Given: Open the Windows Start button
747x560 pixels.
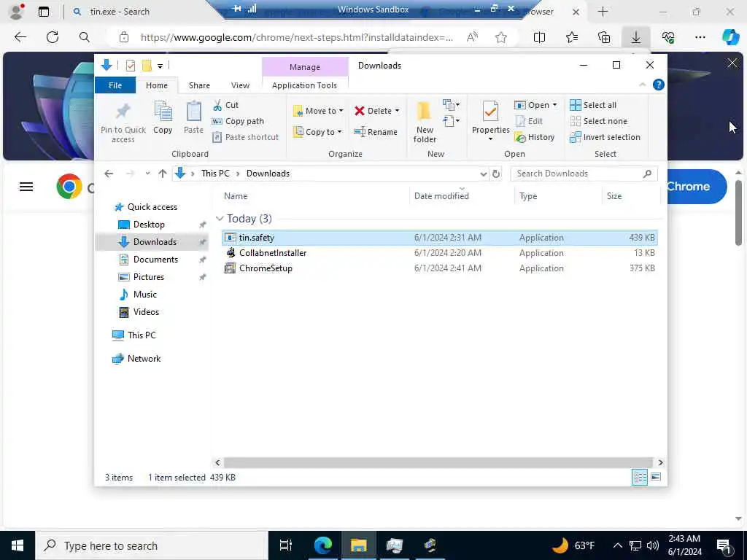Looking at the screenshot, I should [x=18, y=545].
